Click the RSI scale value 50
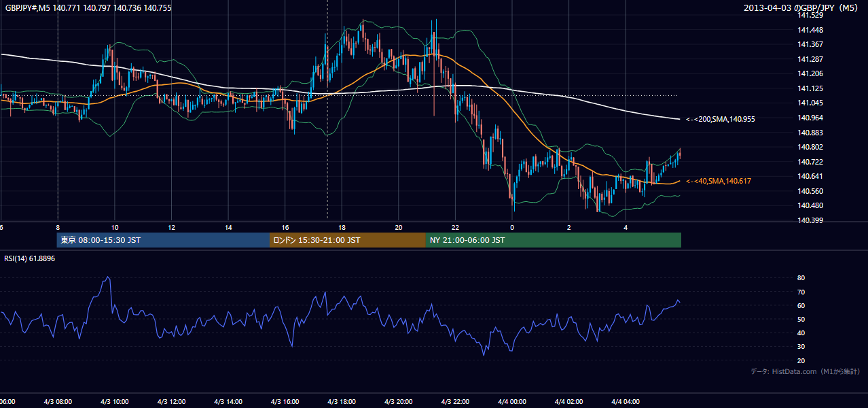The image size is (868, 408). (x=801, y=319)
